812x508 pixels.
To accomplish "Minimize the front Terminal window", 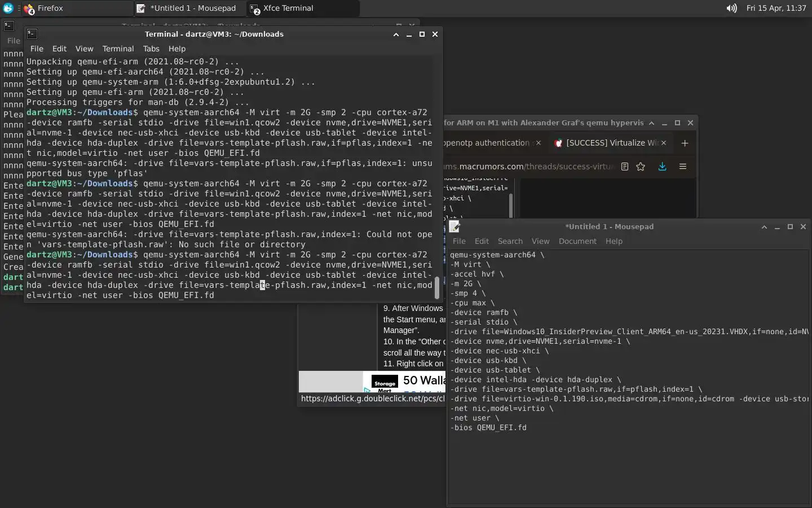I will pyautogui.click(x=409, y=34).
